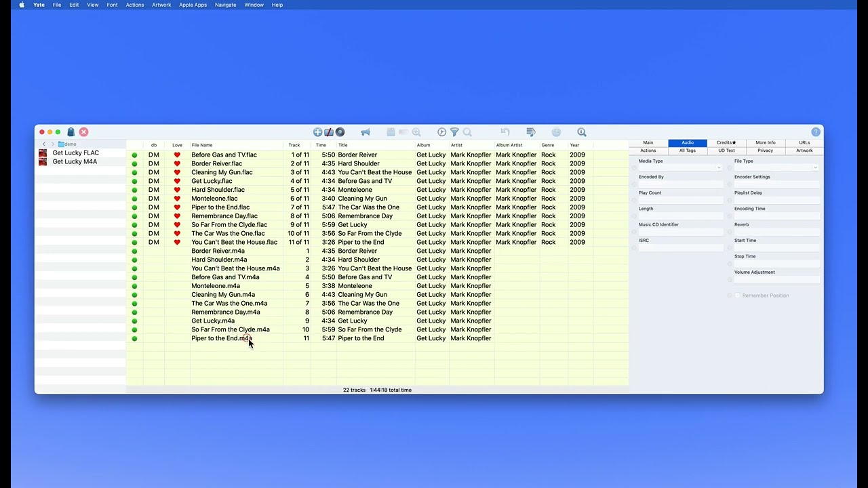Click the magnifier with plus zoom icon
The height and width of the screenshot is (488, 868).
point(416,132)
